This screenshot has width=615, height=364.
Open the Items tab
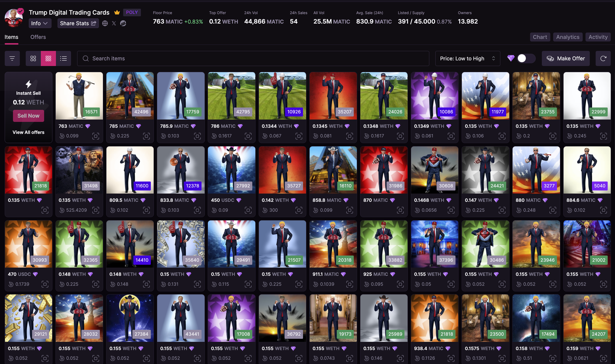tap(11, 37)
